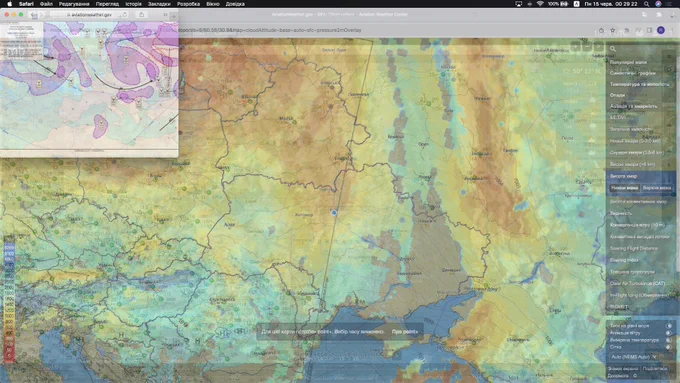The width and height of the screenshot is (680, 383).
Task: Show more toolbar items chevron
Action: (165, 15)
